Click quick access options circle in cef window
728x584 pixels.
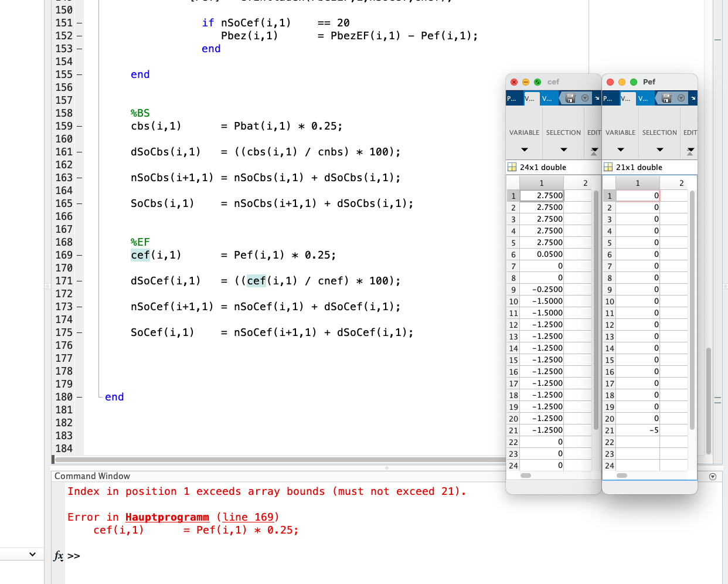pos(585,98)
